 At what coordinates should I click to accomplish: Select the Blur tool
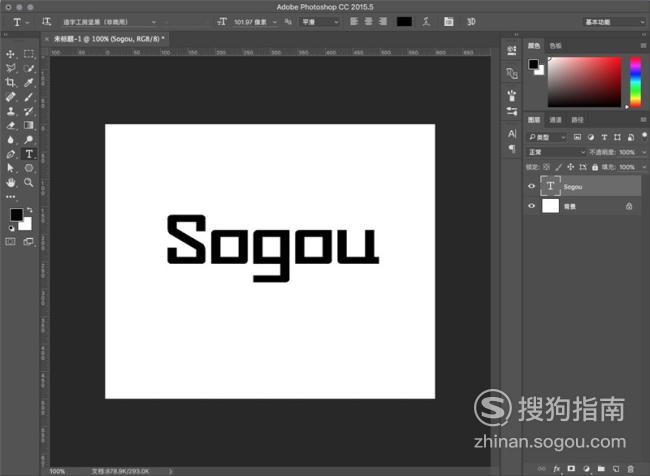pyautogui.click(x=10, y=139)
